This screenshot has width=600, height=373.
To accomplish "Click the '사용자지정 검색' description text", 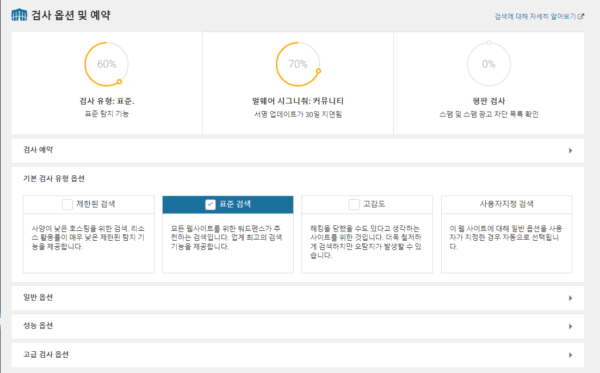I will [x=506, y=238].
